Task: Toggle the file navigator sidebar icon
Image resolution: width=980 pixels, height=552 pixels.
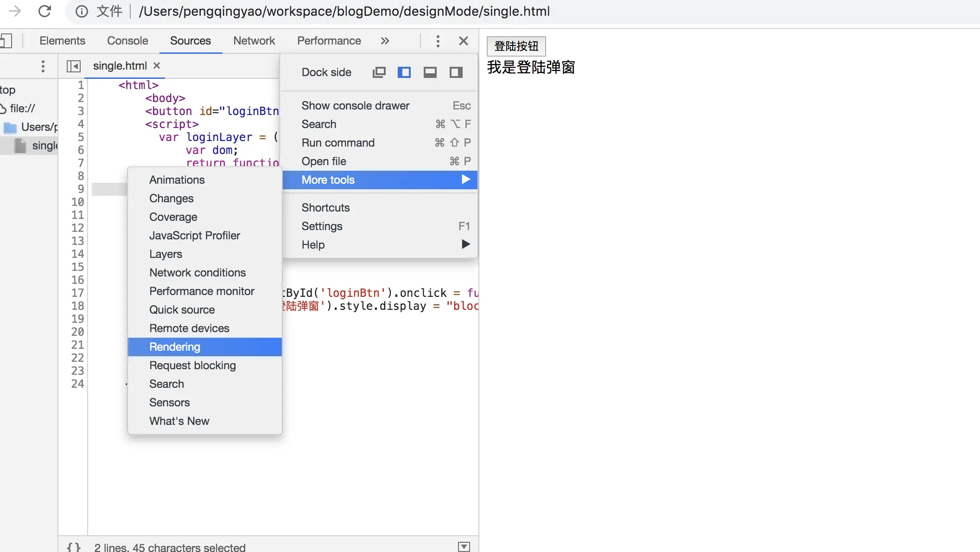Action: pyautogui.click(x=74, y=66)
